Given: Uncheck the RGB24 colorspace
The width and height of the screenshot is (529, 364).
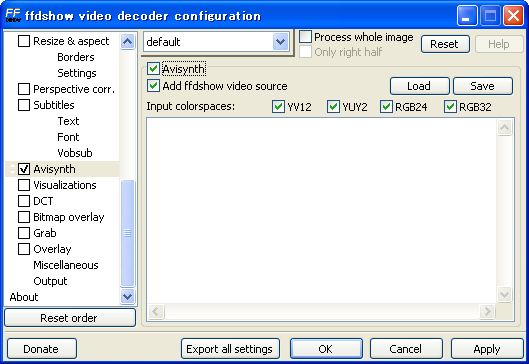Looking at the screenshot, I should (386, 107).
